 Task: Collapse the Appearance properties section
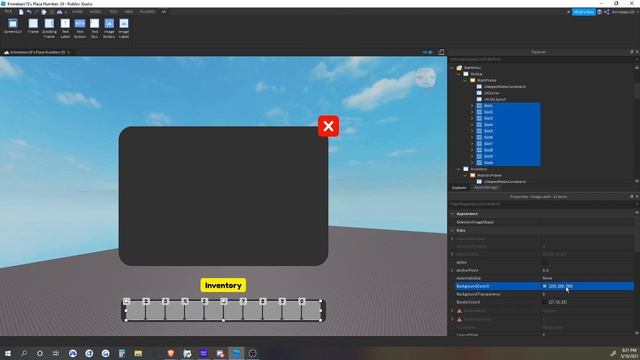452,214
